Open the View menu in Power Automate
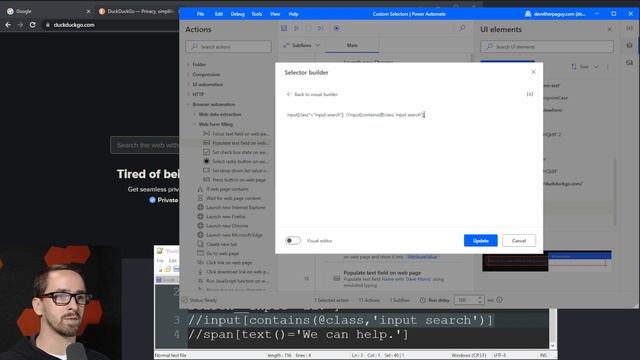 [275, 14]
